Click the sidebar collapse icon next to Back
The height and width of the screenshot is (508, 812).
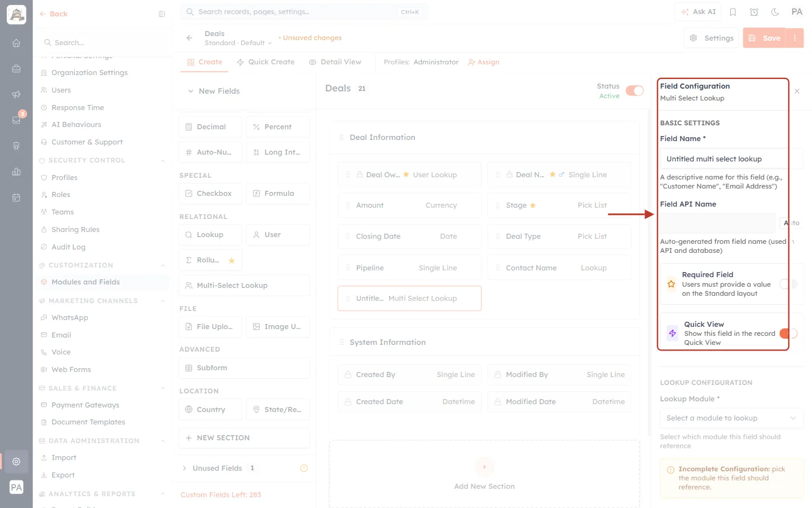tap(162, 14)
